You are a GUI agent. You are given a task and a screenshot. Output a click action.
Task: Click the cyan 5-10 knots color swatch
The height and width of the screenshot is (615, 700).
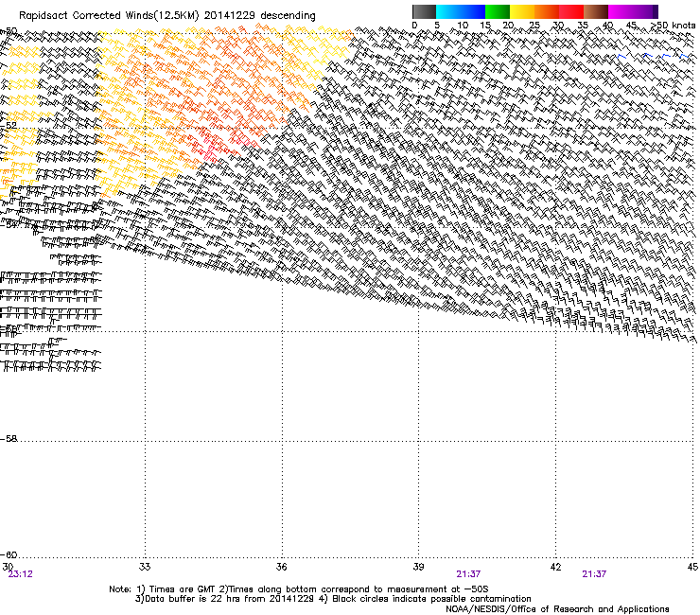coord(448,11)
